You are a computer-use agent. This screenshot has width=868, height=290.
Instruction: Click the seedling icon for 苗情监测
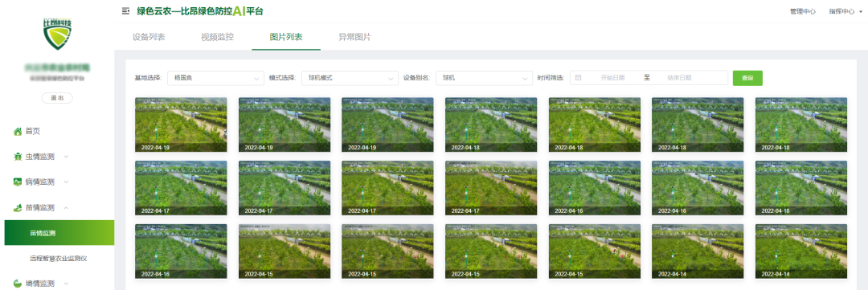[x=17, y=207]
